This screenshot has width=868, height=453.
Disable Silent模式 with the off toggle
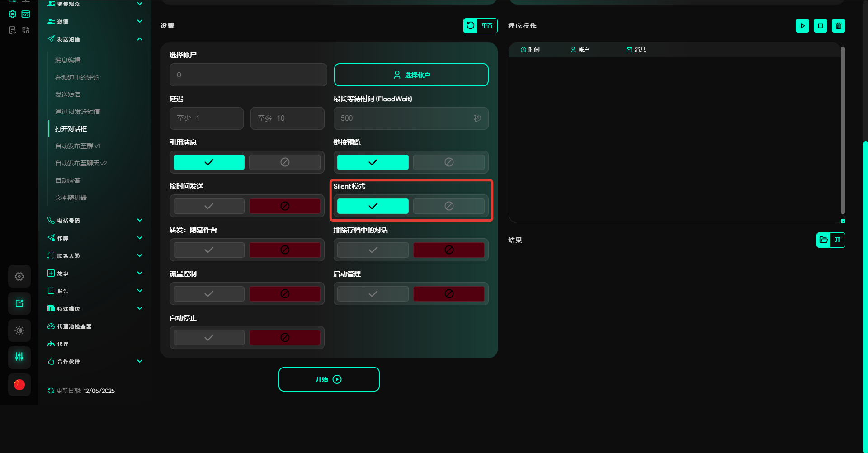pyautogui.click(x=448, y=206)
